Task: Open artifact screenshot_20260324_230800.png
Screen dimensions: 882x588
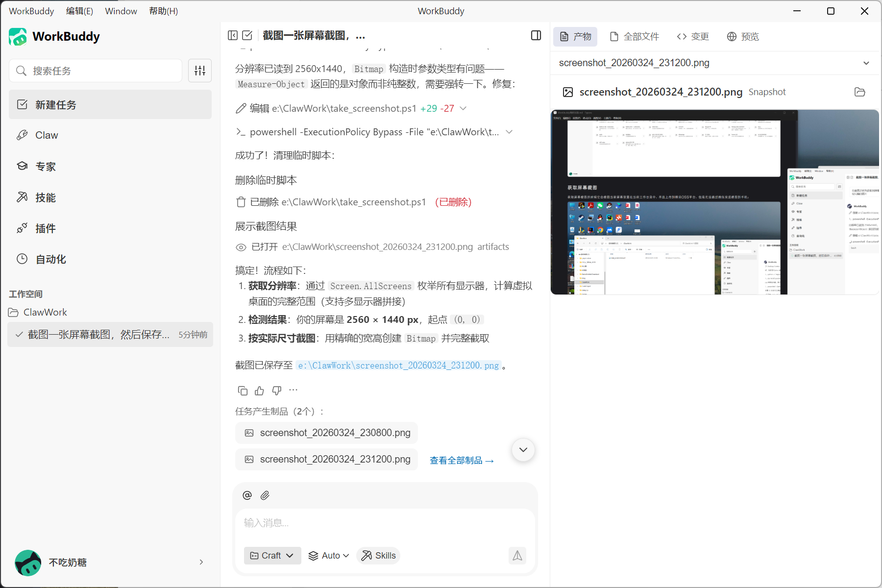Action: click(x=326, y=433)
